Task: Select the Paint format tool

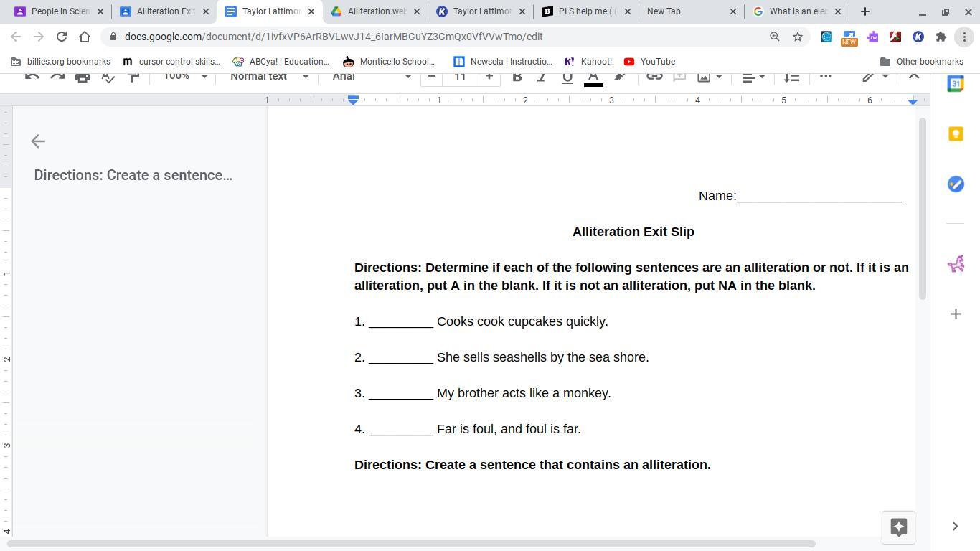Action: coord(133,76)
